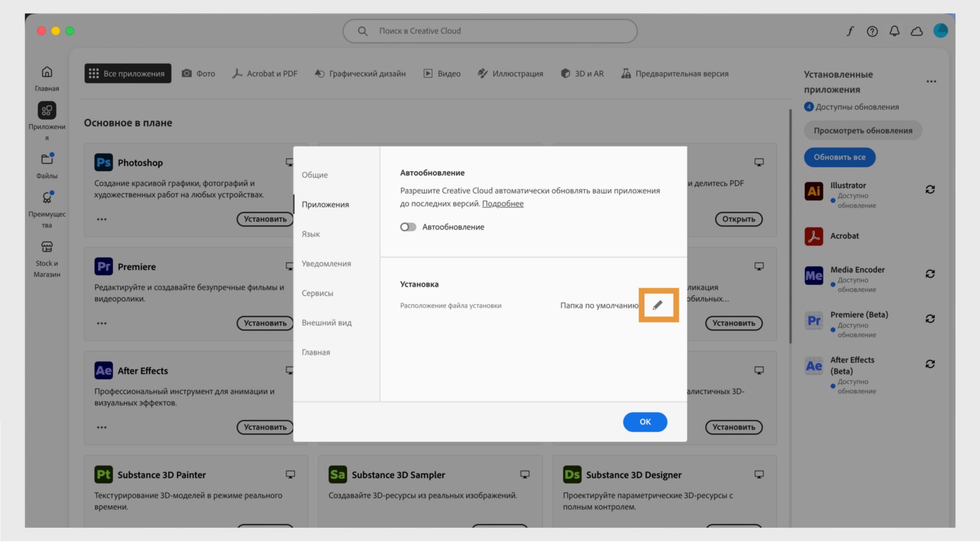Click the Обновить все button

tap(840, 157)
